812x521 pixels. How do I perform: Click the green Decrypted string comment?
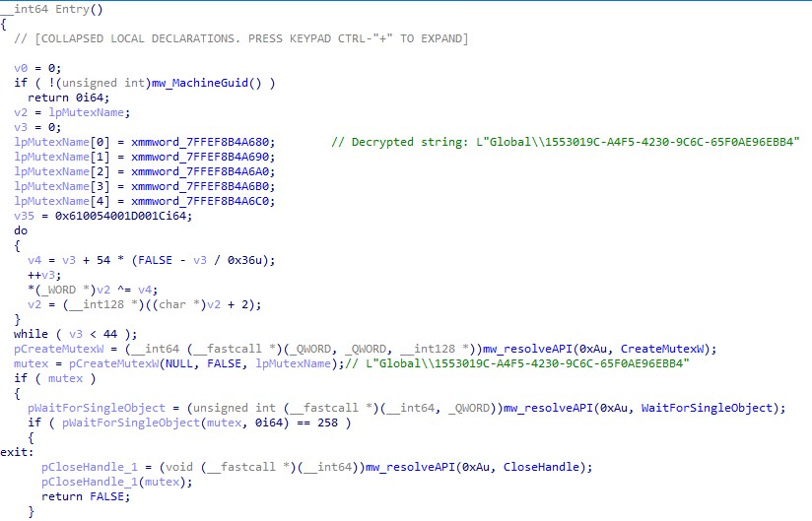coord(566,142)
